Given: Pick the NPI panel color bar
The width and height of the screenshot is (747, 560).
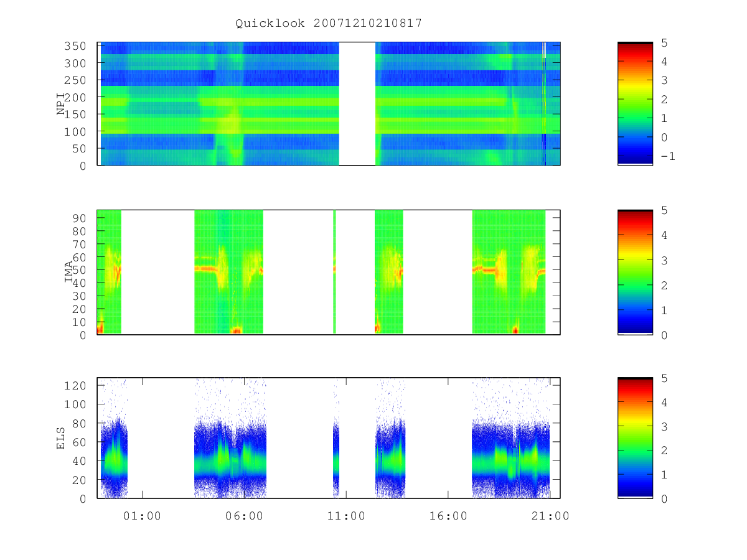Looking at the screenshot, I should 635,104.
